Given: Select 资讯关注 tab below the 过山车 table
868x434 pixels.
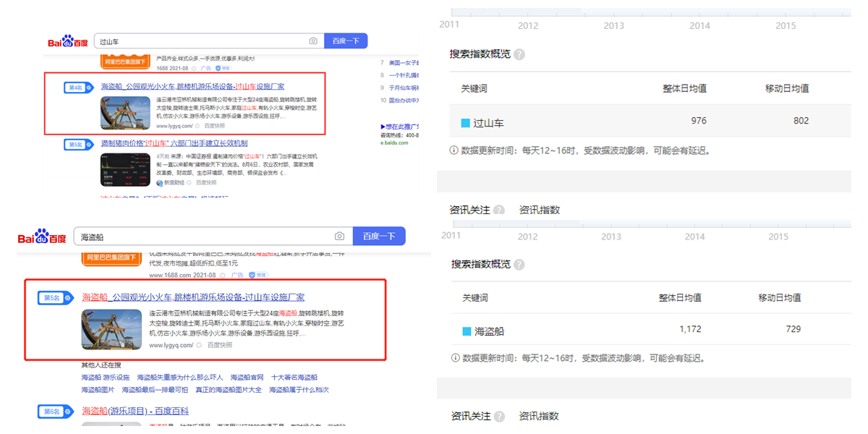Looking at the screenshot, I should 470,210.
